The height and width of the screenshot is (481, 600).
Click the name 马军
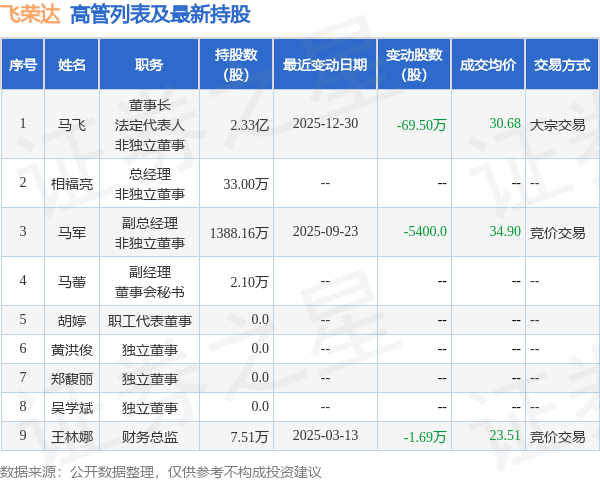(x=72, y=233)
